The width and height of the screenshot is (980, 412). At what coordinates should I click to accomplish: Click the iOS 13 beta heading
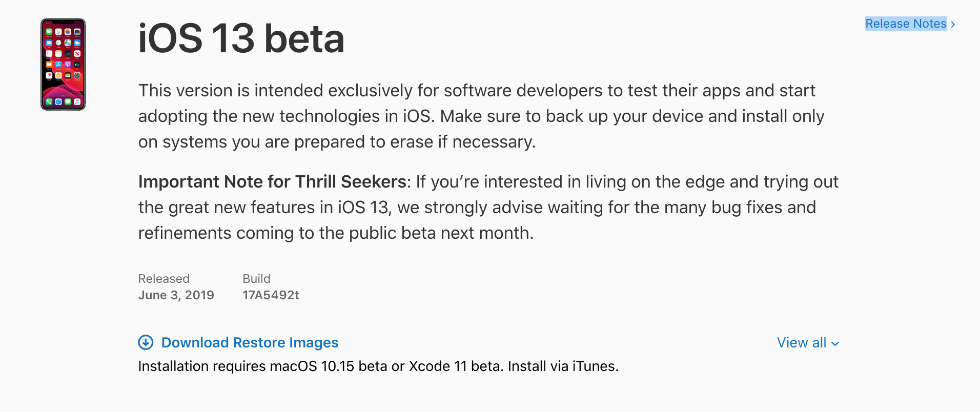coord(241,38)
